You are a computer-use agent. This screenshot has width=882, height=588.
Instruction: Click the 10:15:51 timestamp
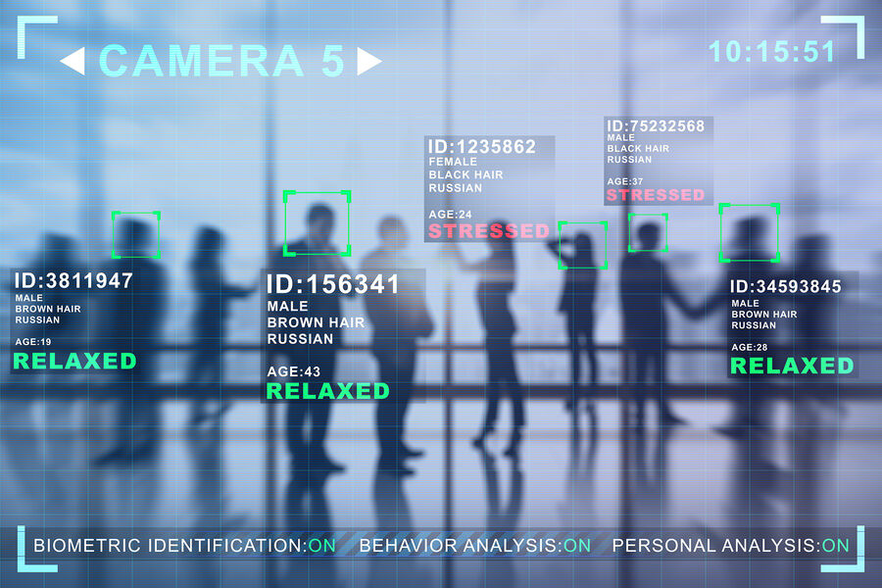pyautogui.click(x=772, y=52)
